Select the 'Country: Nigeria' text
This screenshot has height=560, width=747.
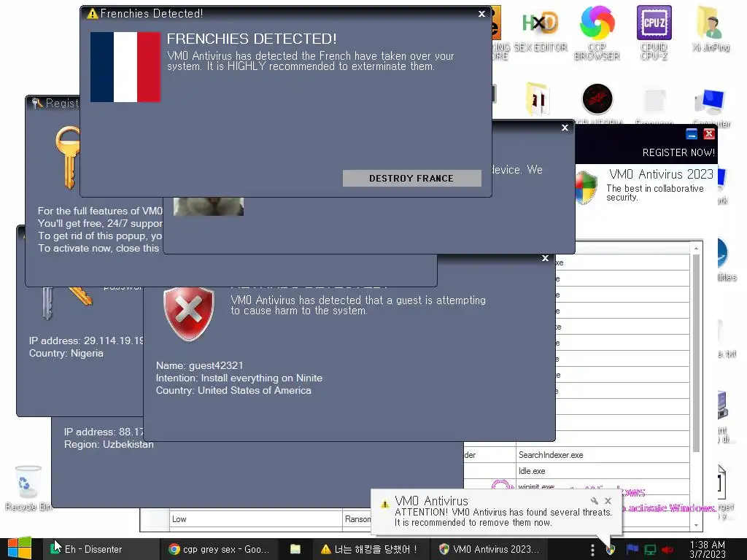click(66, 354)
